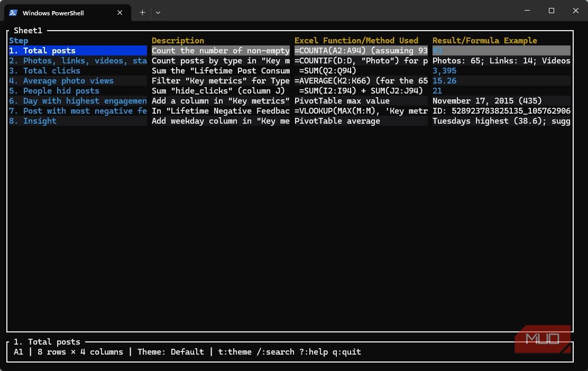
Task: Select the '5. People hid posts' cell
Action: click(78, 91)
